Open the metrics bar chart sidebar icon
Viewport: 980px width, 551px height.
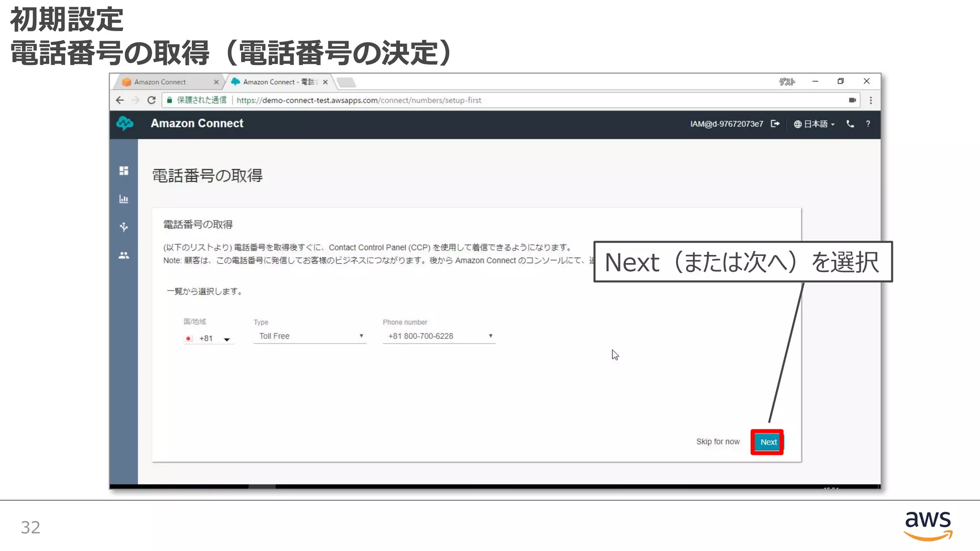124,199
